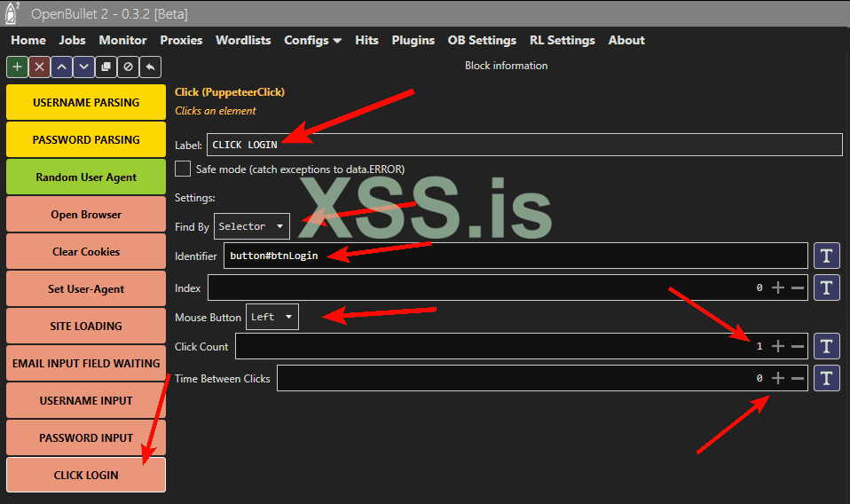Select Set User-Agent block
Viewport: 850px width, 504px height.
86,289
